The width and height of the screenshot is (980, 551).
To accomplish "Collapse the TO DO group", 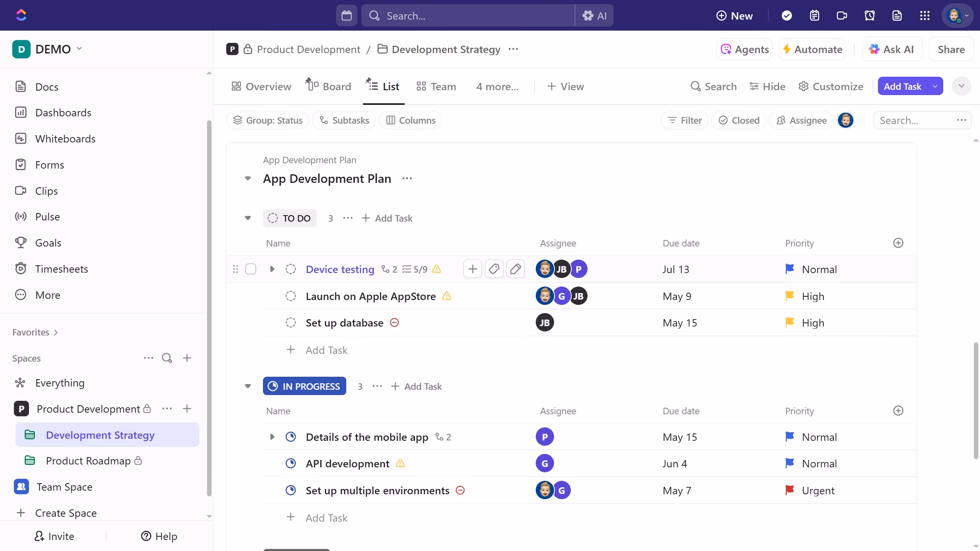I will pyautogui.click(x=247, y=218).
